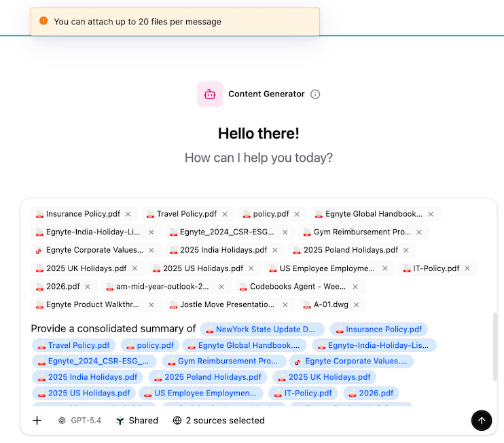Remove Egnyte Product Walkthr attachment
The image size is (504, 443).
tap(151, 304)
